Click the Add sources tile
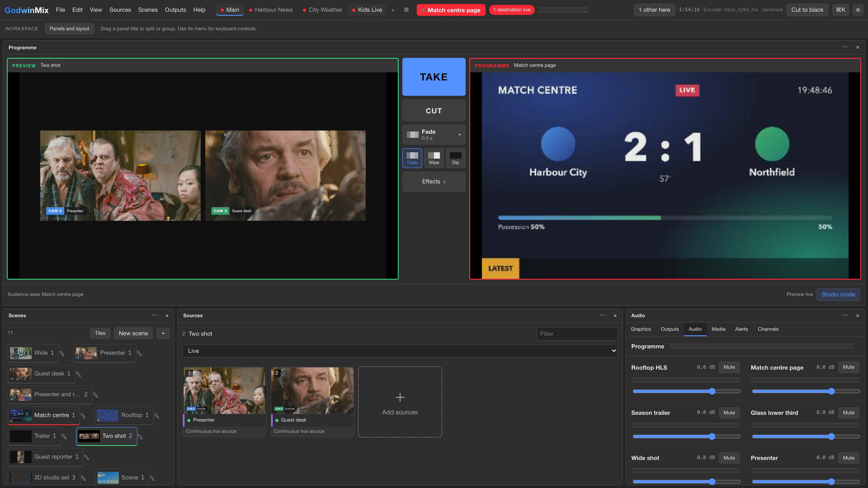868x488 pixels. pos(400,402)
